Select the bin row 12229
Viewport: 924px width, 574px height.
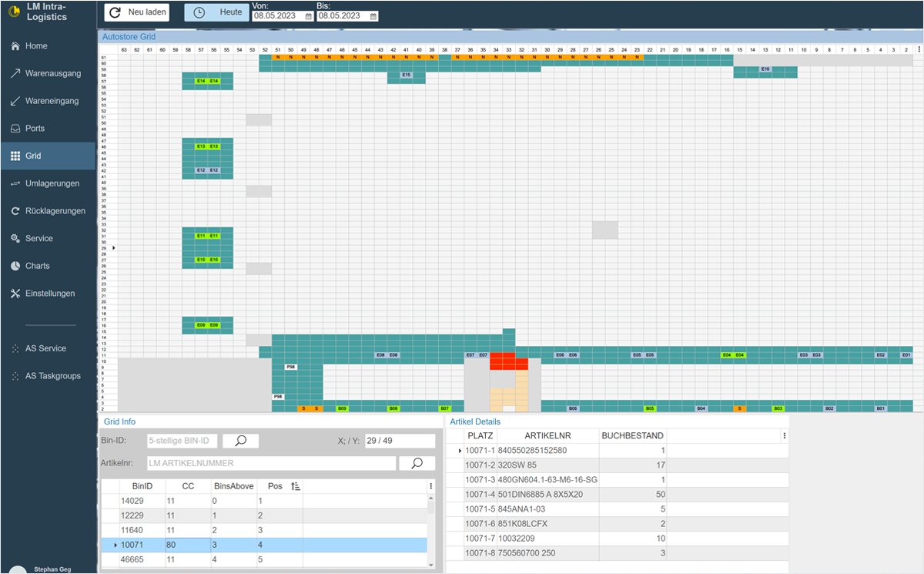pos(264,515)
